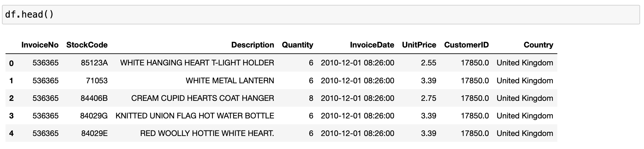Select the StockCode column header
The width and height of the screenshot is (644, 149).
tap(87, 45)
